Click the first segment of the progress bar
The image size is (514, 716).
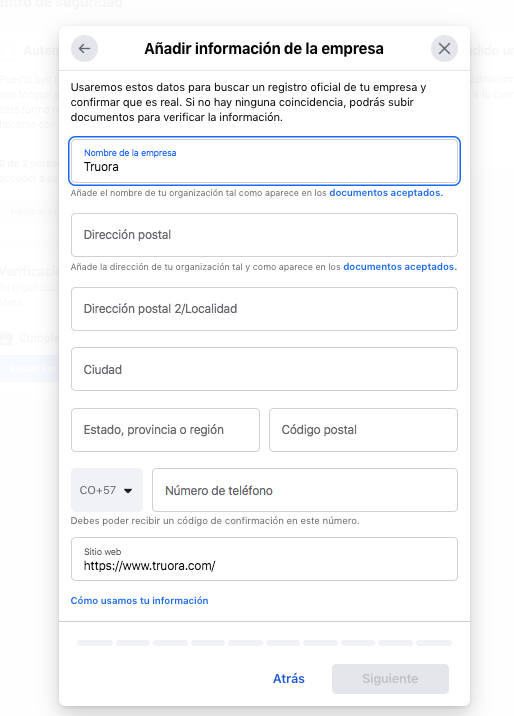click(95, 643)
